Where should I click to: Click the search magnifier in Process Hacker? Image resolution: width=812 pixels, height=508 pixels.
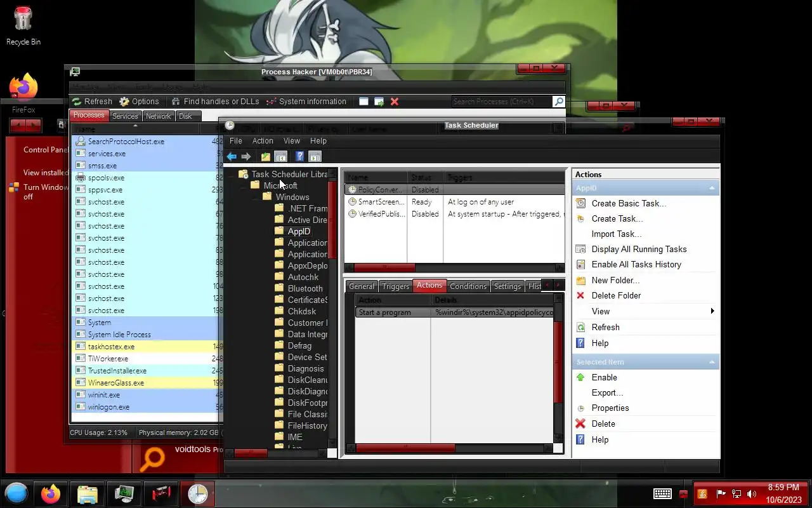click(558, 102)
